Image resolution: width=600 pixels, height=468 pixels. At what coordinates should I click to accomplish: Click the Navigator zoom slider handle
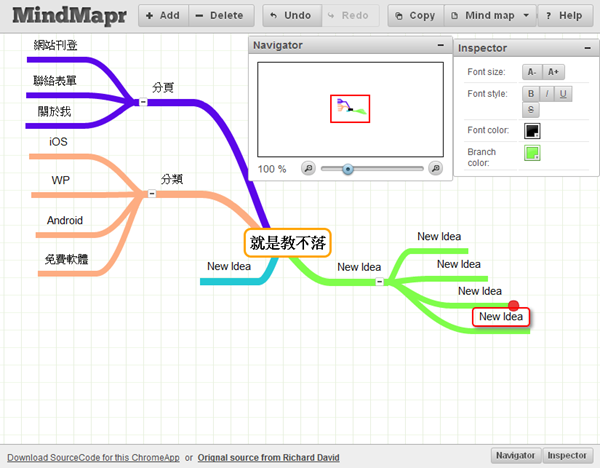click(x=348, y=169)
